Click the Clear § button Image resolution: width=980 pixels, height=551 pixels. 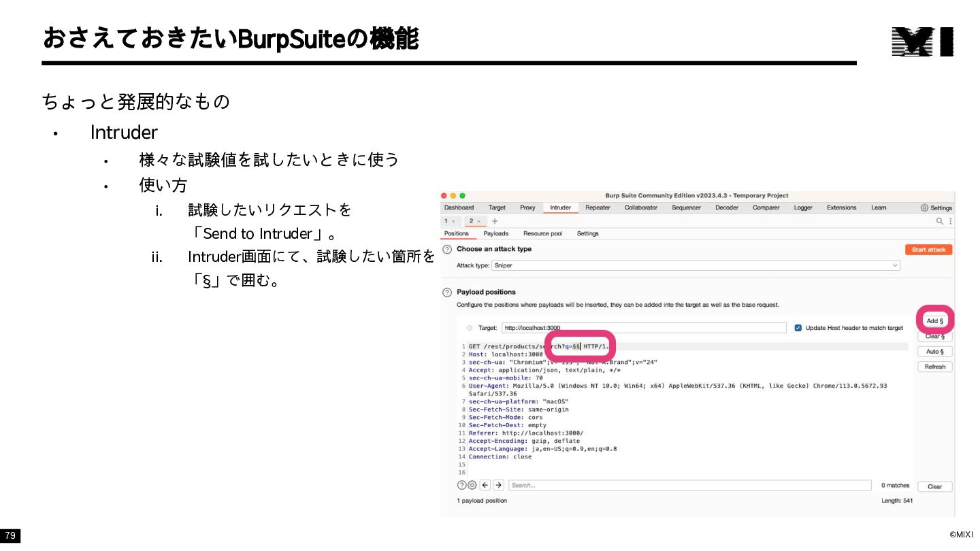(x=934, y=336)
